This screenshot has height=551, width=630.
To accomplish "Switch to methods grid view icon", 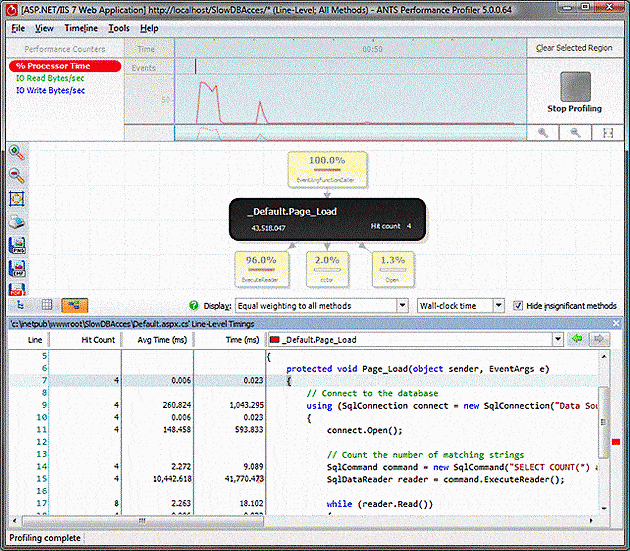I will click(x=47, y=305).
